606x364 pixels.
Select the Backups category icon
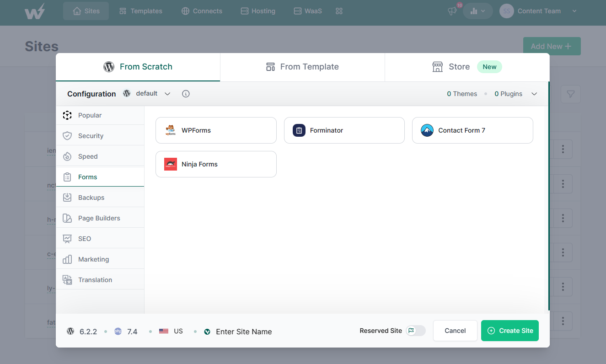tap(67, 198)
